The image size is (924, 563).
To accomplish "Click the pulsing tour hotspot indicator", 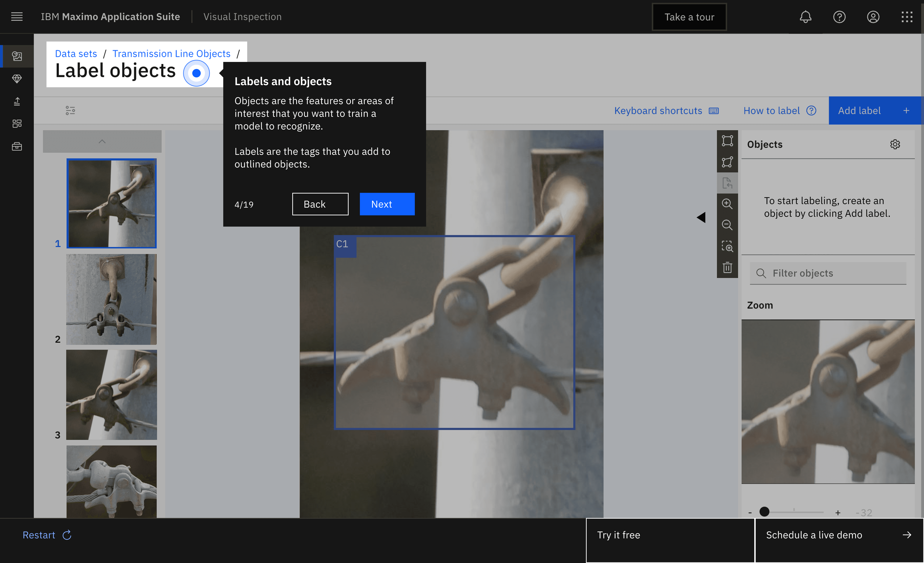I will click(x=196, y=73).
